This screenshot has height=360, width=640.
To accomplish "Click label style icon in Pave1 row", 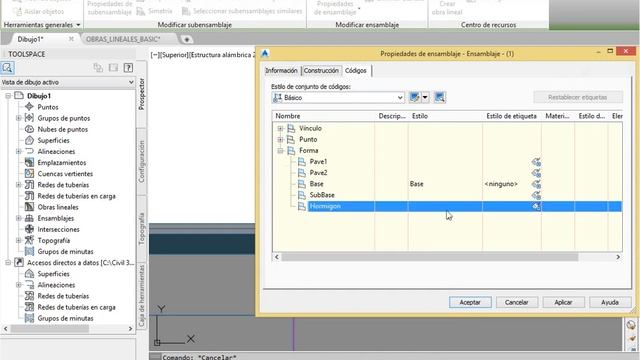I will point(536,162).
